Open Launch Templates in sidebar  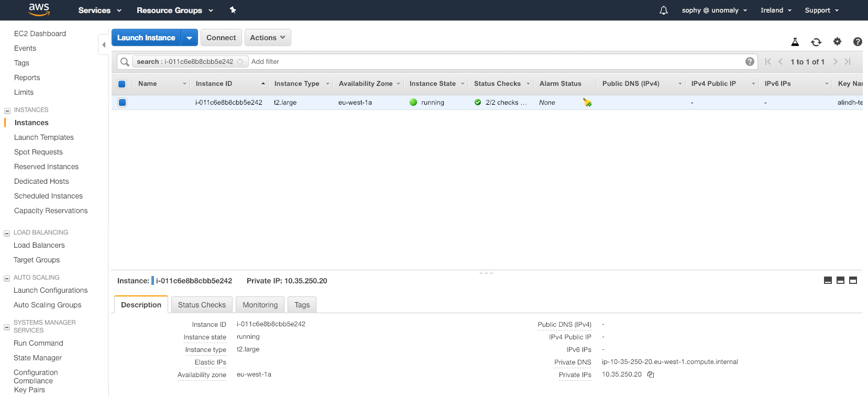pyautogui.click(x=44, y=137)
